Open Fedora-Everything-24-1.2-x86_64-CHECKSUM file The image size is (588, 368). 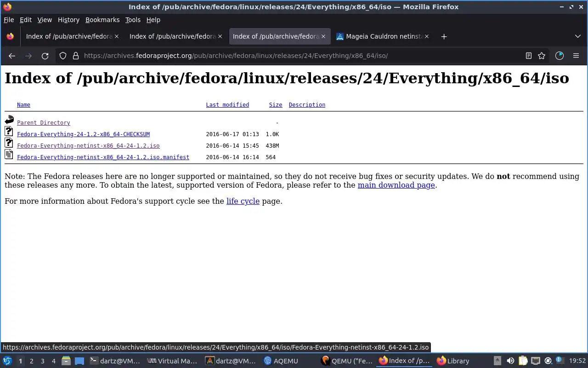pos(83,134)
